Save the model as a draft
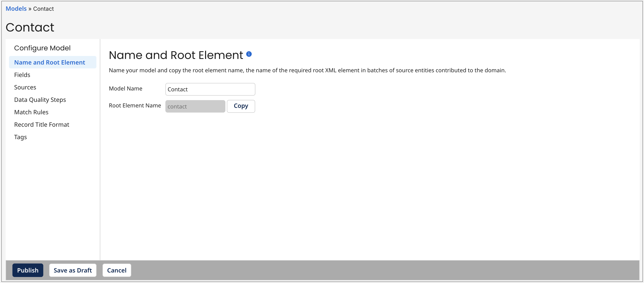This screenshot has width=644, height=283. 73,270
